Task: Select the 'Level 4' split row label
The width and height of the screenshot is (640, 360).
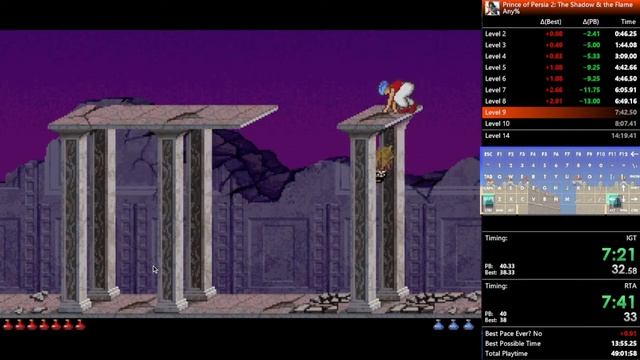Action: 496,56
